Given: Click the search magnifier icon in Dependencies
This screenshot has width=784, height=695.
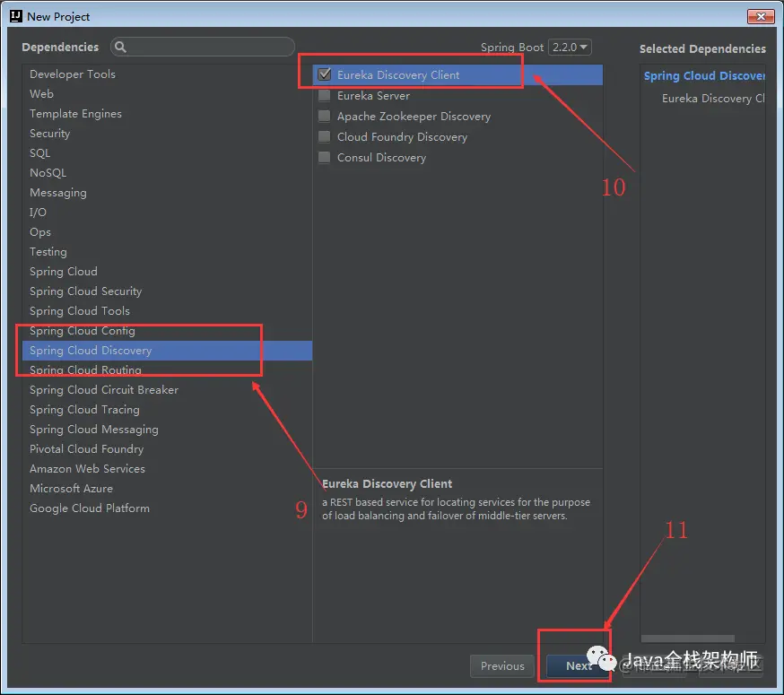Looking at the screenshot, I should coord(120,47).
